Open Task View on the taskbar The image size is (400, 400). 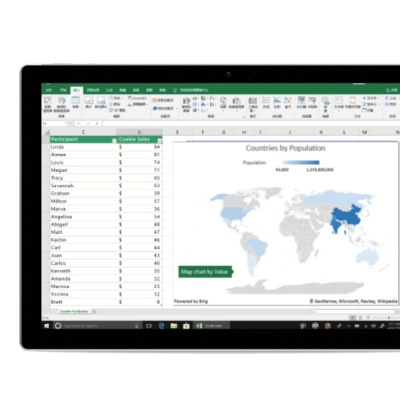[149, 326]
